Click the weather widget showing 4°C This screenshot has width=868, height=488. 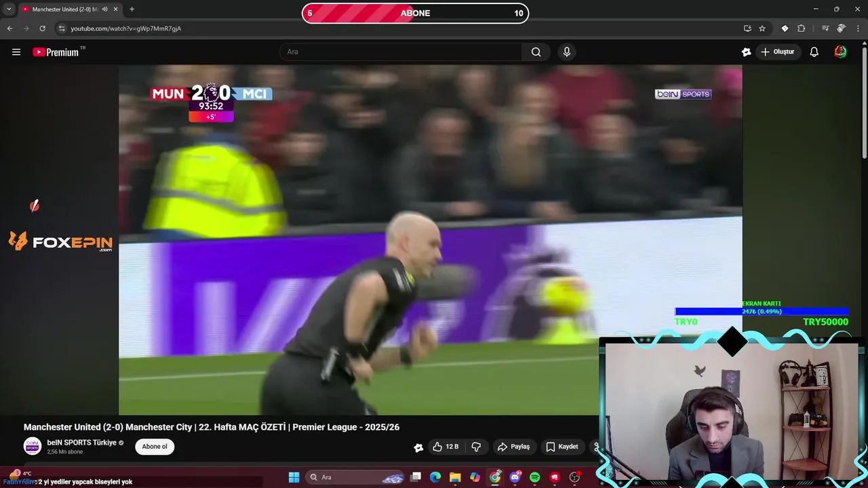tap(20, 474)
